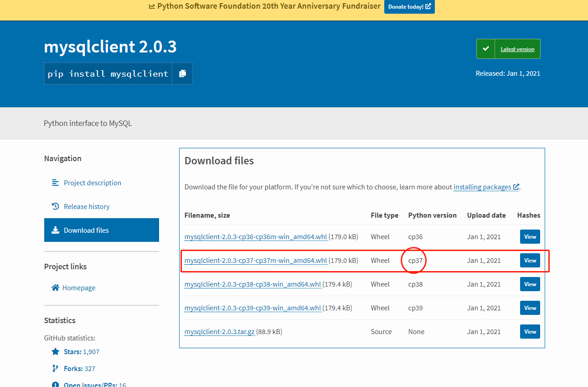
Task: Click the chart icon in the fundraiser banner
Action: click(152, 6)
